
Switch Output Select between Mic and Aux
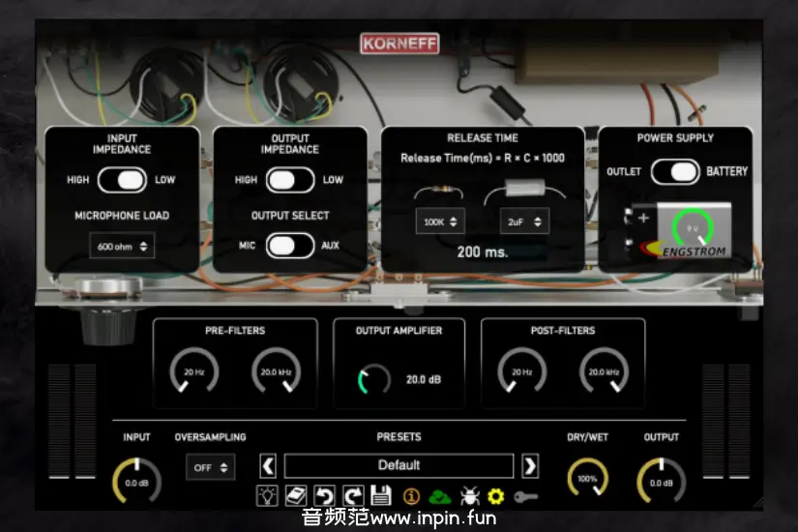(290, 246)
